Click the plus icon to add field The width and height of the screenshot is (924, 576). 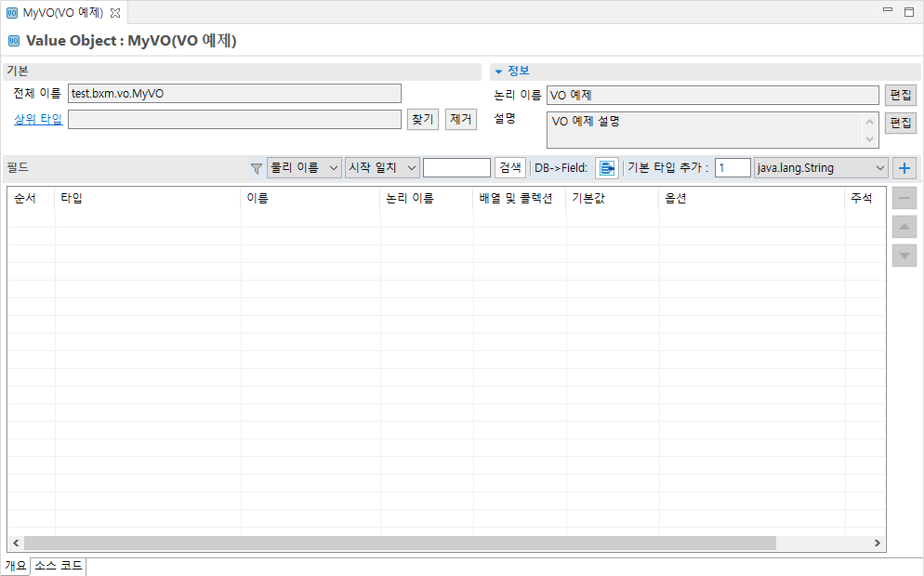coord(904,168)
